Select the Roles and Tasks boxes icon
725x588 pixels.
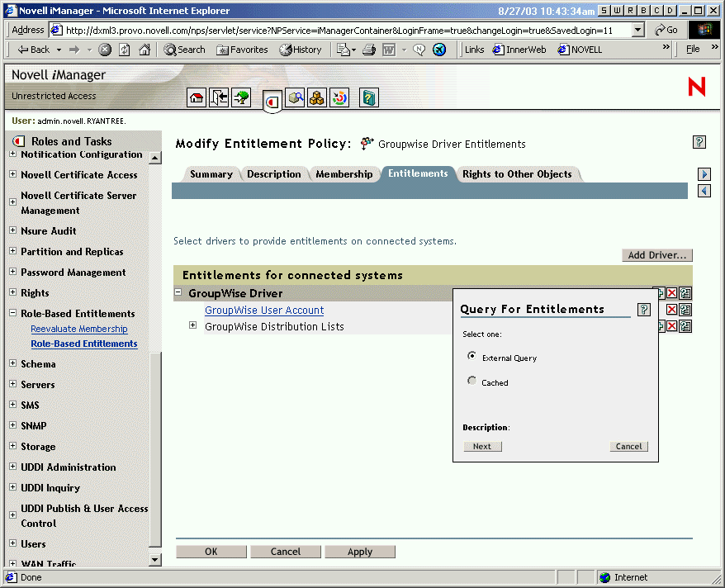(x=316, y=97)
